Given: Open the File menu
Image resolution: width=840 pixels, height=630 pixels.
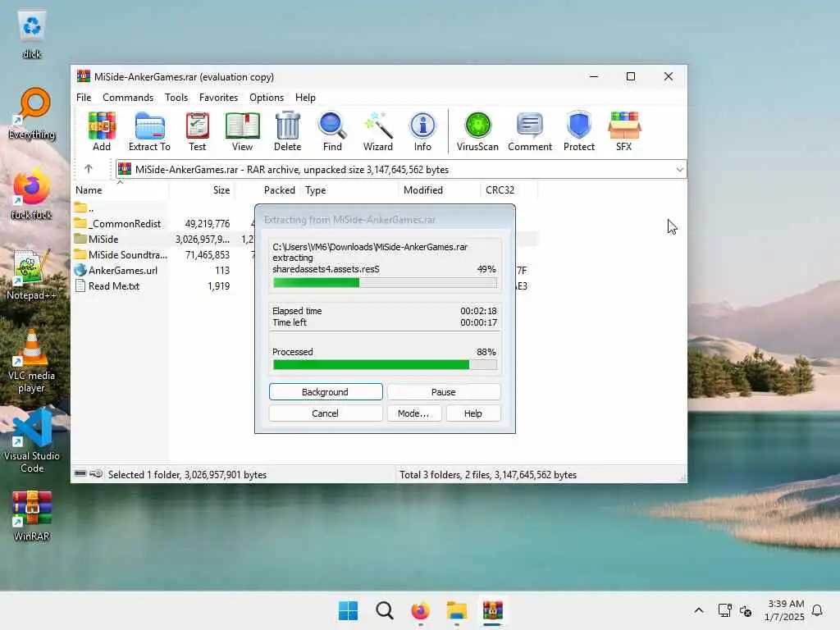Looking at the screenshot, I should pos(84,98).
